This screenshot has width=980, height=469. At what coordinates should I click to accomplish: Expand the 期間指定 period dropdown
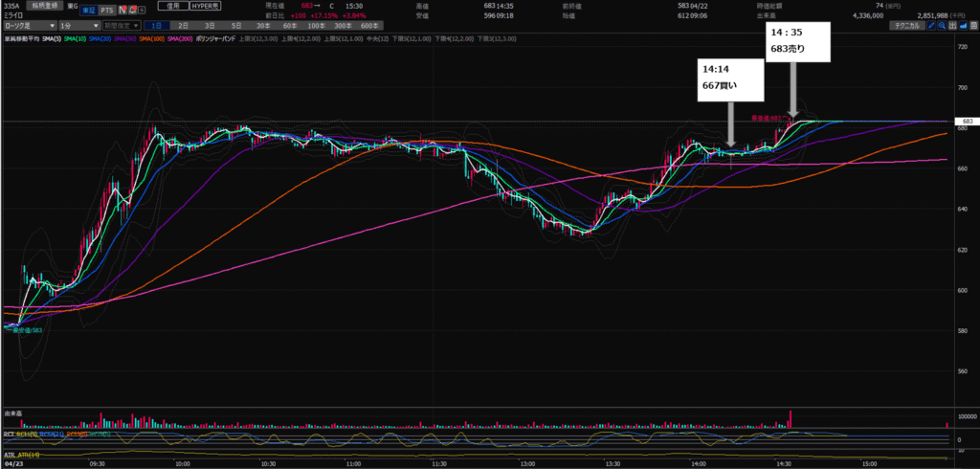(x=121, y=26)
